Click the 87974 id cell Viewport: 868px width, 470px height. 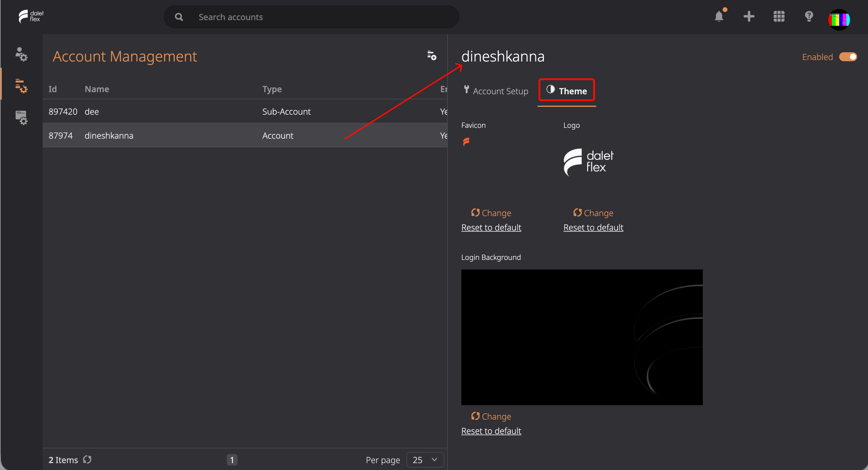[x=61, y=135]
